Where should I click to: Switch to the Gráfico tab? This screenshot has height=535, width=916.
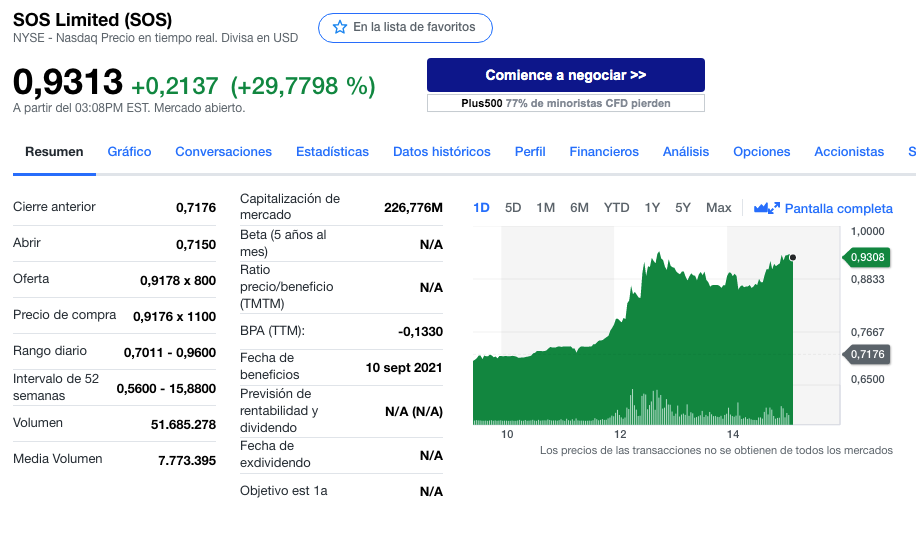pos(129,152)
